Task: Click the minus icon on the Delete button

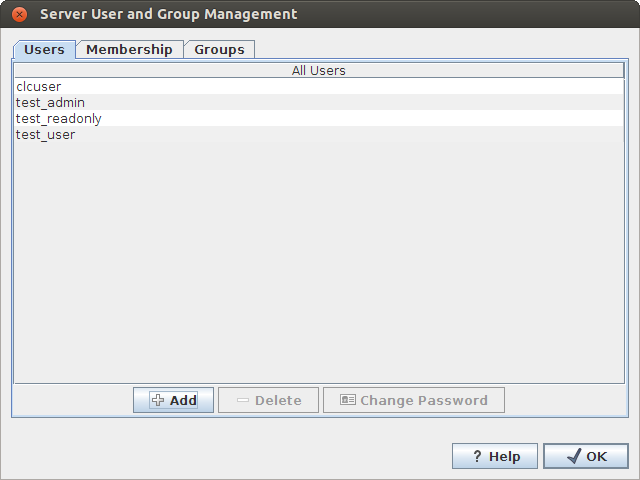Action: (243, 400)
